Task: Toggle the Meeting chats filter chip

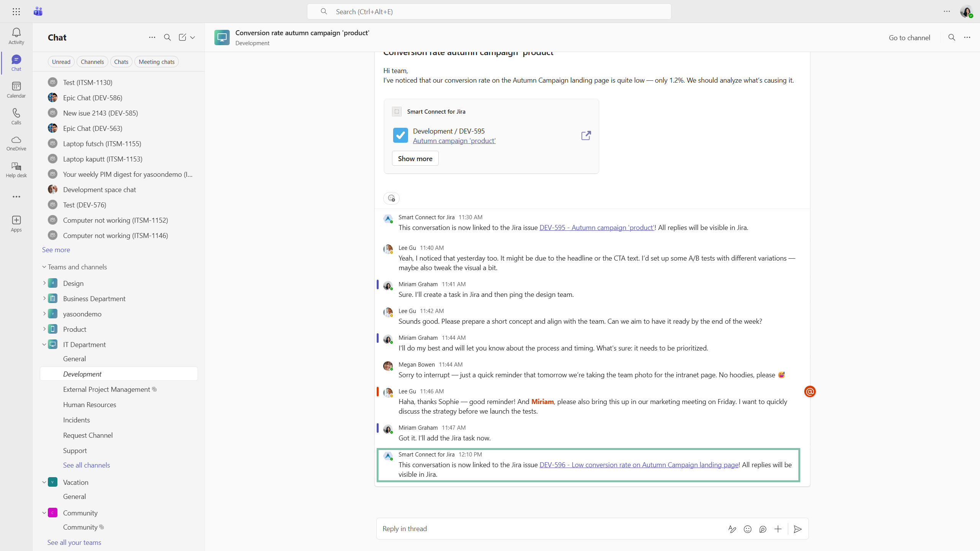Action: (156, 62)
